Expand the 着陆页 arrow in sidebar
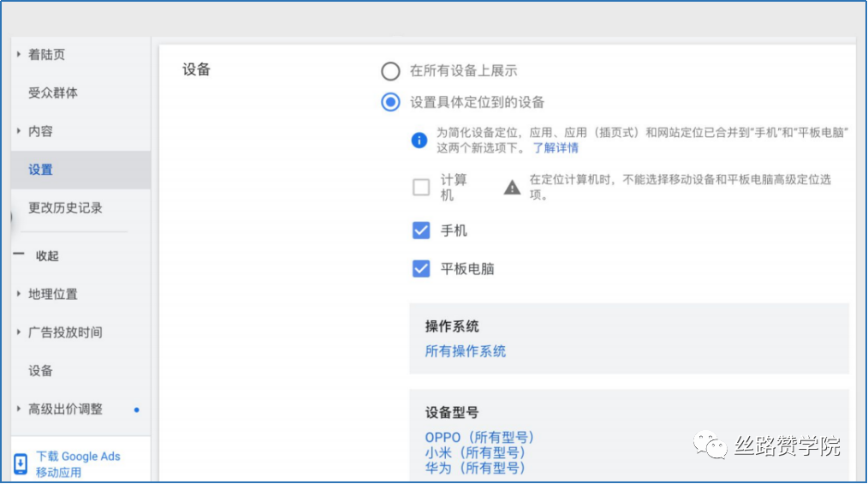868x484 pixels. (18, 54)
